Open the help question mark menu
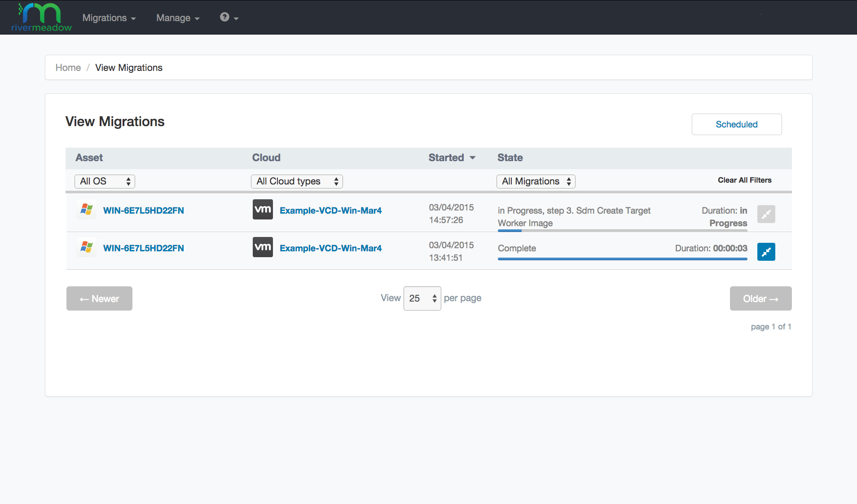 tap(229, 18)
